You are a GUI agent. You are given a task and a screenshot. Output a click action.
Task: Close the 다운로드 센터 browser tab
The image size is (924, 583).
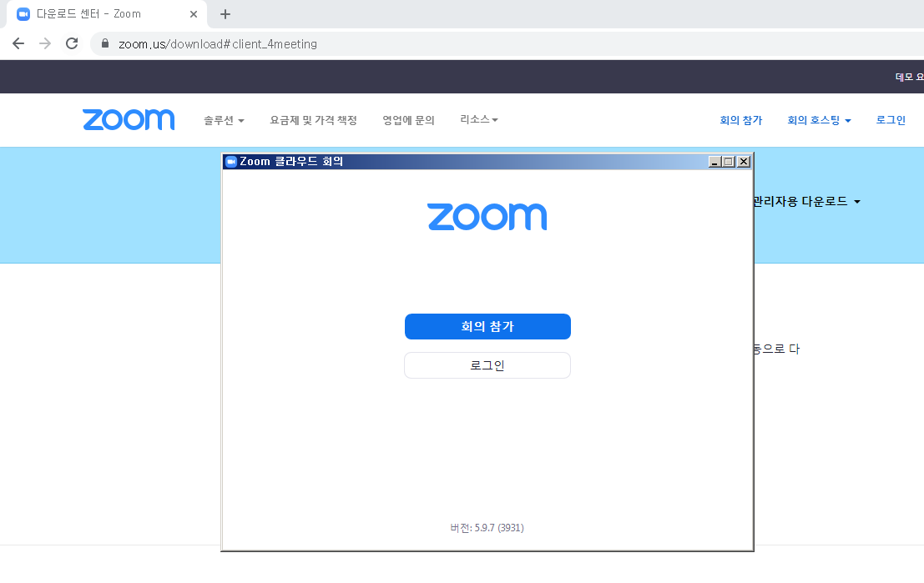click(194, 14)
